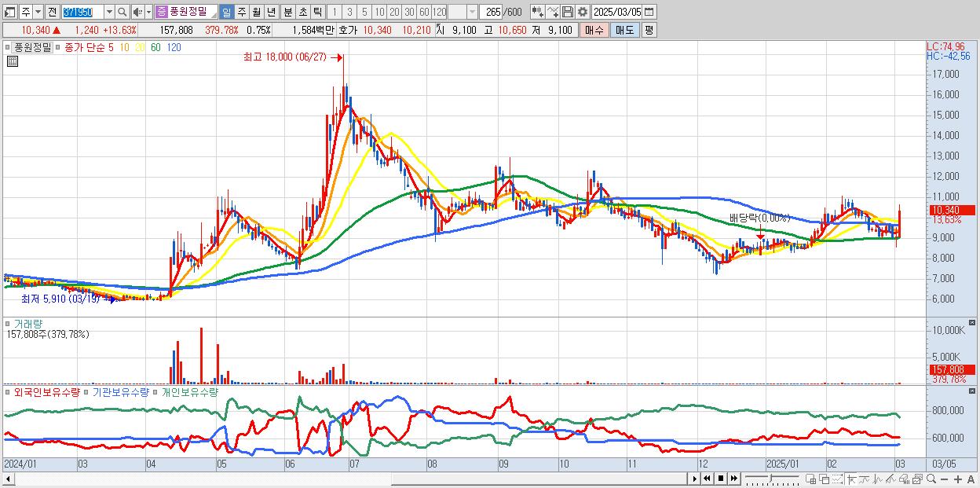The image size is (980, 488).
Task: Click the magnifying glass zoom icon in the bottom bar
Action: tap(931, 479)
